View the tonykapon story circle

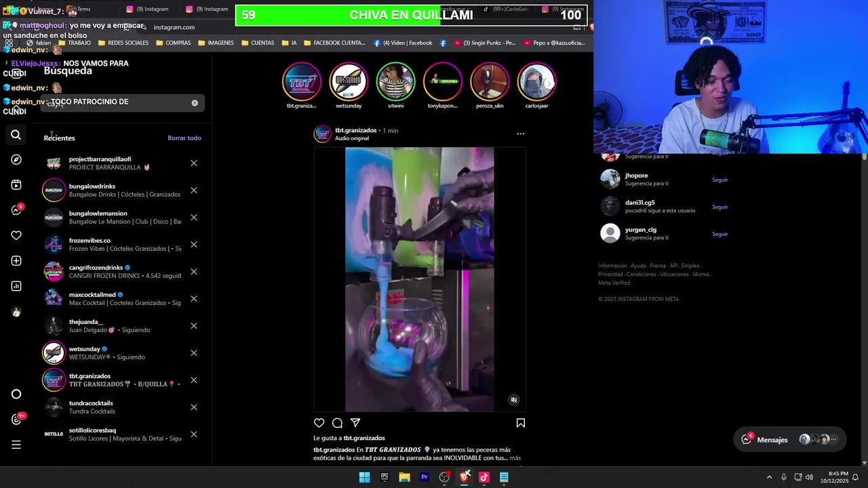tap(442, 82)
